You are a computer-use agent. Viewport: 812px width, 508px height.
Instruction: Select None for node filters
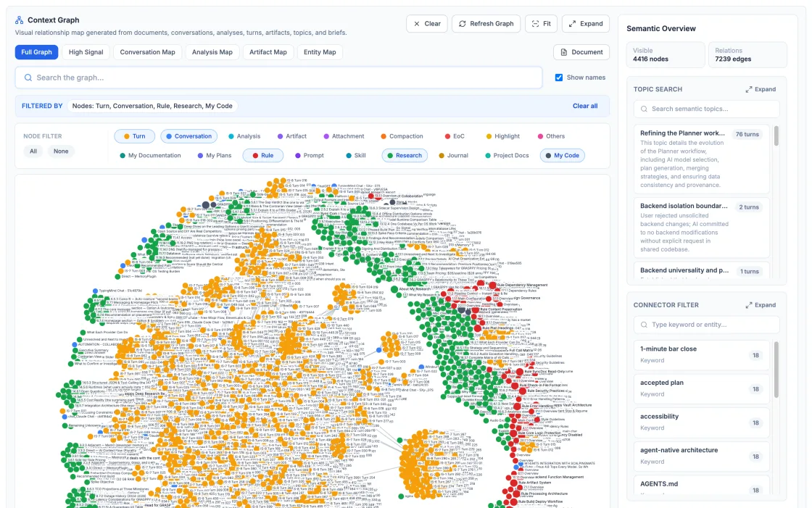[61, 151]
